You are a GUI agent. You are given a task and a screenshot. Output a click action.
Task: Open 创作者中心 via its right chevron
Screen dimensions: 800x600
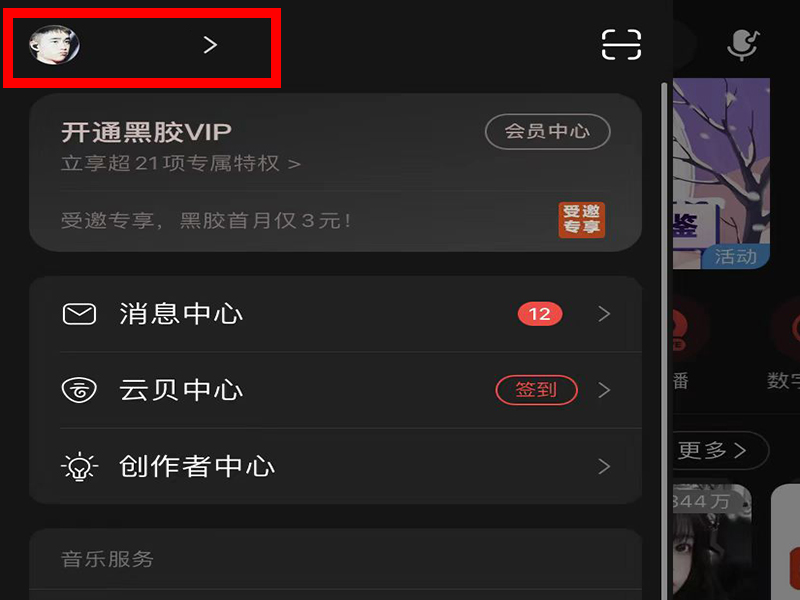pos(604,466)
